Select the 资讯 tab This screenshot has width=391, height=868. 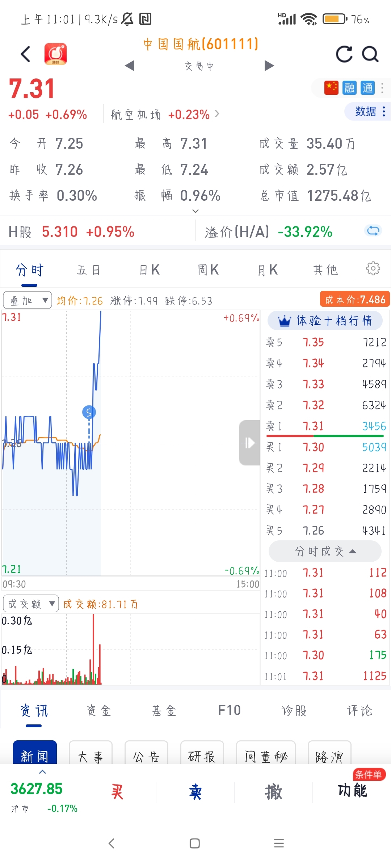(34, 711)
